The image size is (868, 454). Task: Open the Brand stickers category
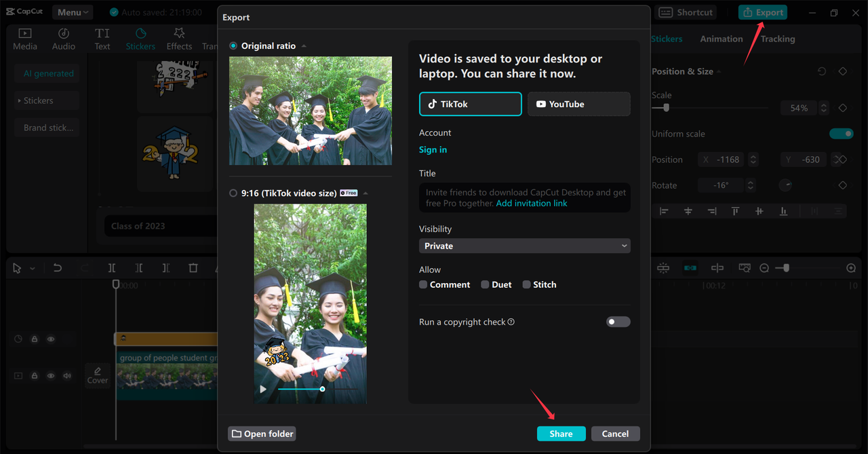48,128
